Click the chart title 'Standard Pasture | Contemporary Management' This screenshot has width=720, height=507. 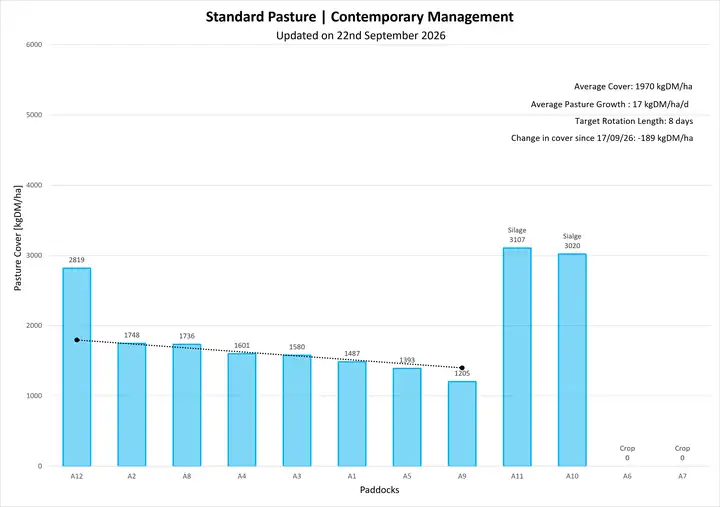[x=360, y=17]
